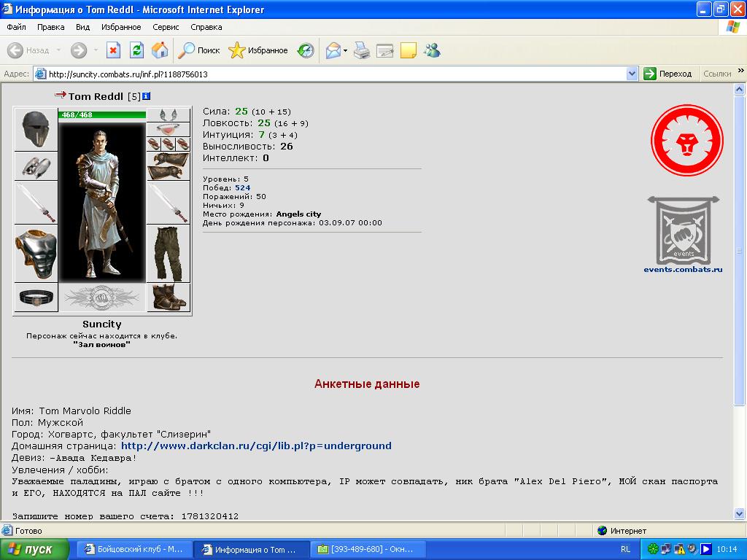
Task: Click the Suncity city name
Action: coord(102,324)
